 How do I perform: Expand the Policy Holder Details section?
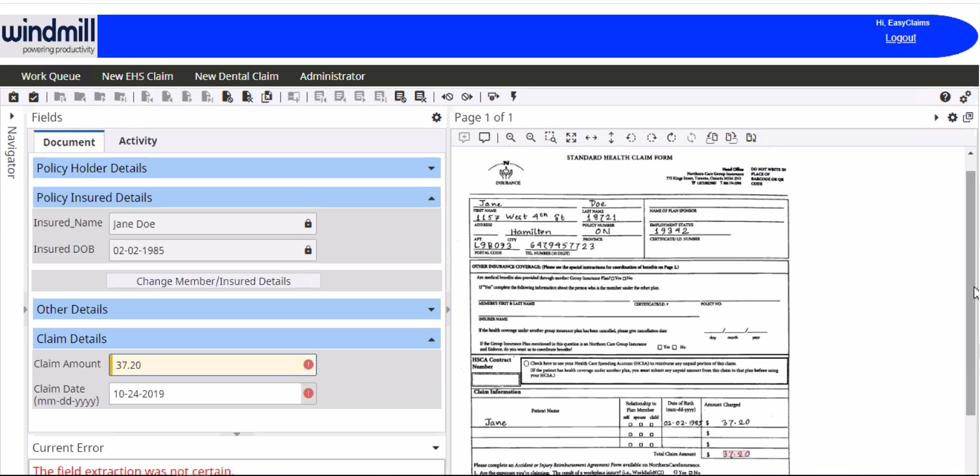click(x=431, y=168)
